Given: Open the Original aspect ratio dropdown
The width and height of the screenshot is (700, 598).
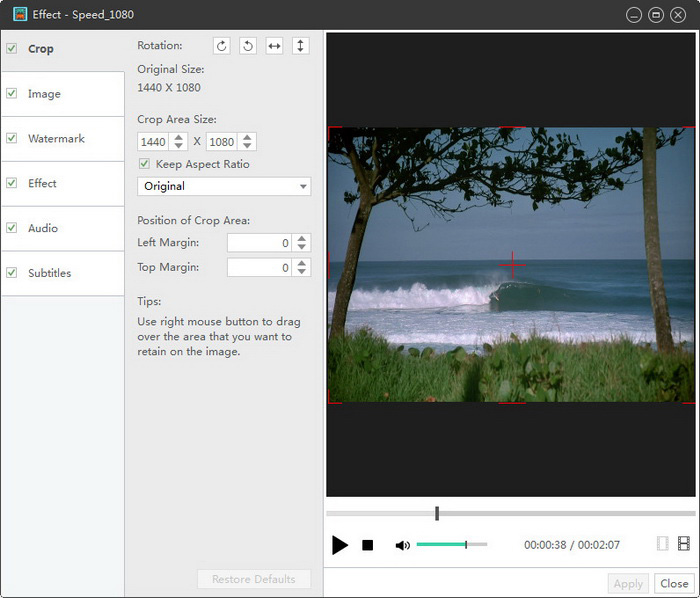Looking at the screenshot, I should tap(224, 186).
